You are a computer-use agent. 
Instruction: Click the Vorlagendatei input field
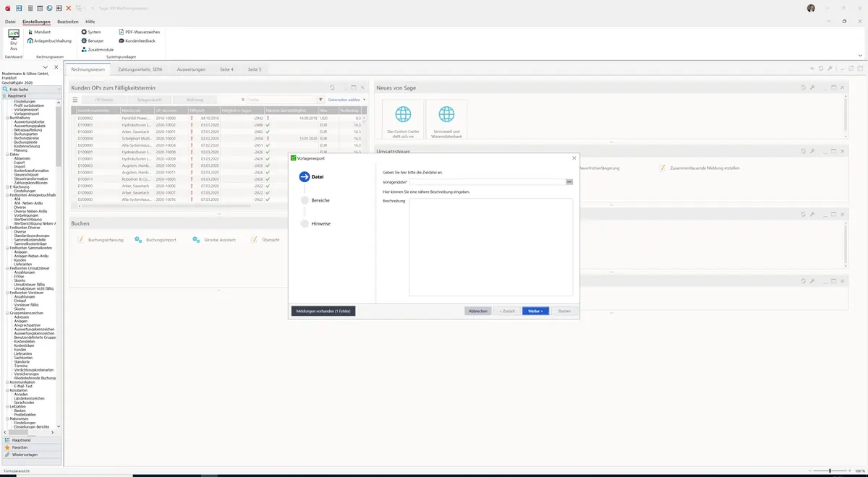[x=488, y=182]
